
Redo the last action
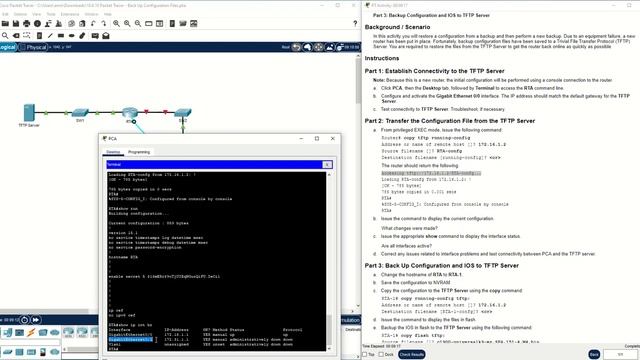104,24
